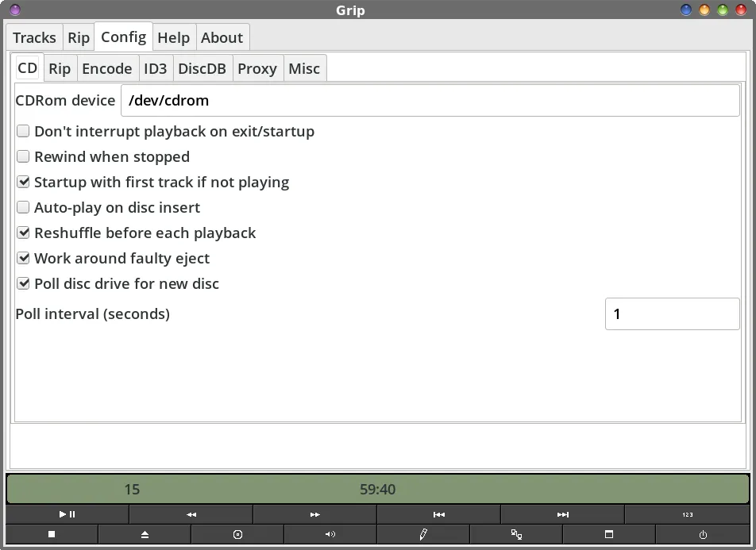Click the Poll interval seconds field
The width and height of the screenshot is (756, 550).
[672, 313]
